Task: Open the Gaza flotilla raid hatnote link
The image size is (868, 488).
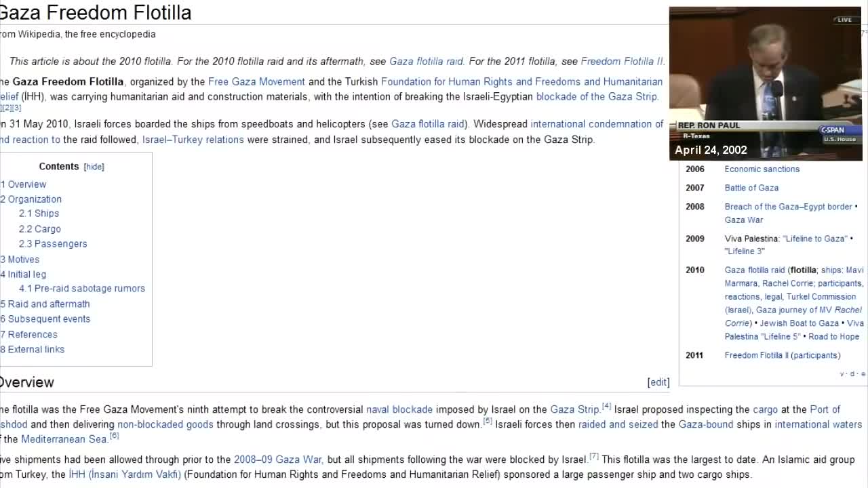Action: (x=426, y=61)
